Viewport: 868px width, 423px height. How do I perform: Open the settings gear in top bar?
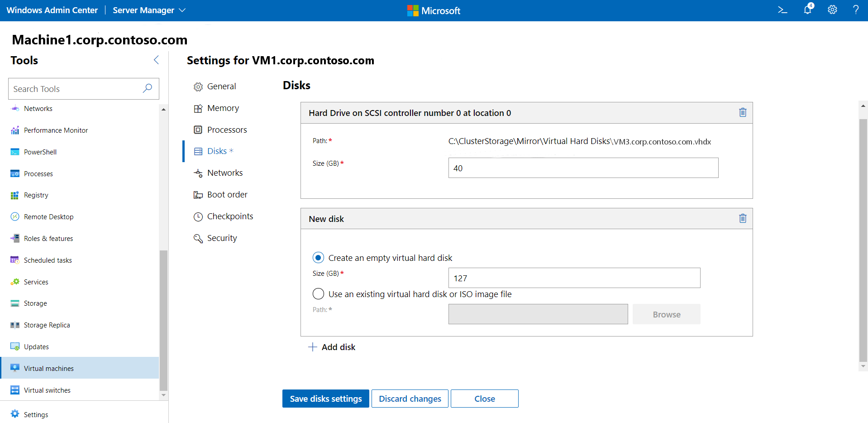(832, 10)
